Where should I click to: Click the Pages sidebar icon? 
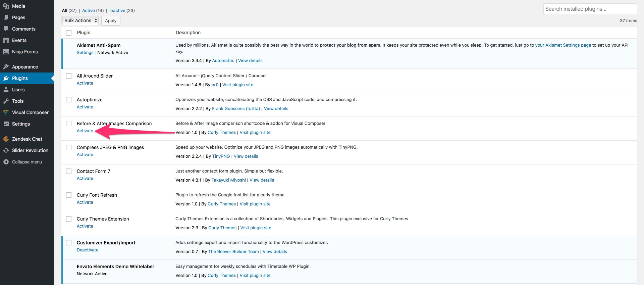6,17
